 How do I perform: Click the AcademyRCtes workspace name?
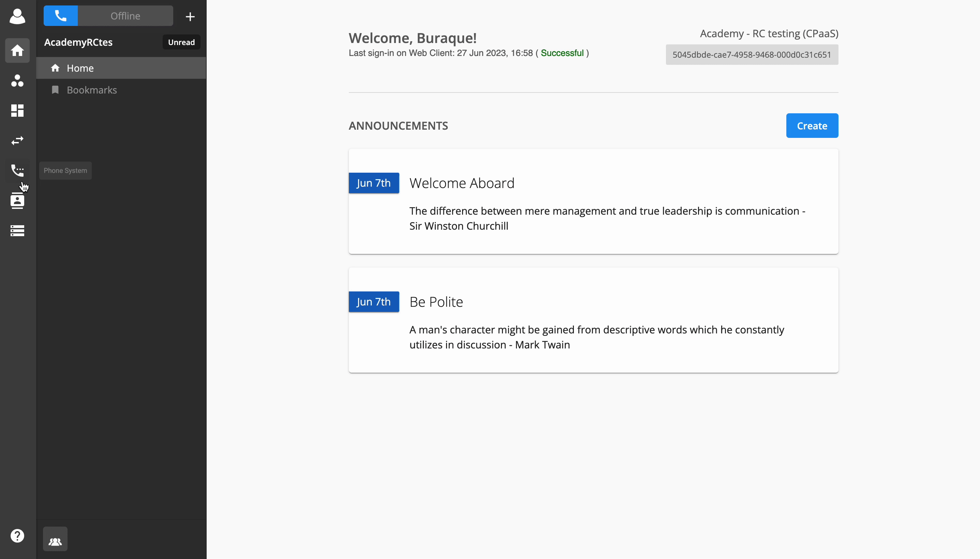(x=78, y=42)
